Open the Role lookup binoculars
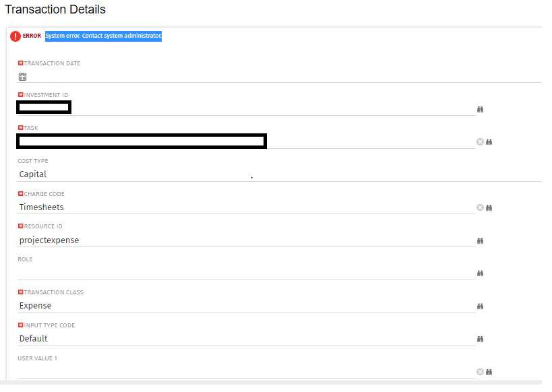The image size is (552, 392). [481, 273]
